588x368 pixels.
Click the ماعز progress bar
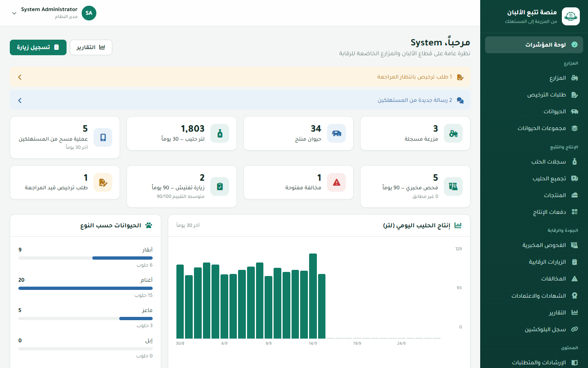[85, 319]
